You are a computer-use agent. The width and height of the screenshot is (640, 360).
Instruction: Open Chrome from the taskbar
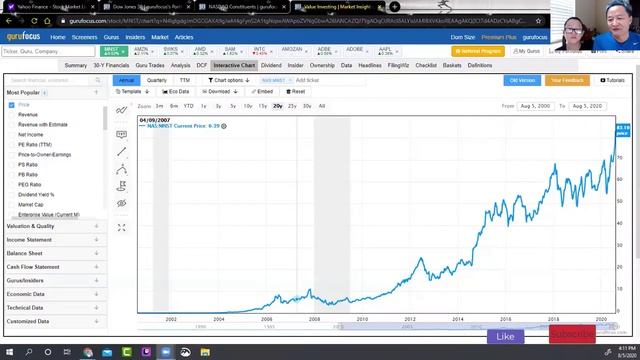coord(87,352)
